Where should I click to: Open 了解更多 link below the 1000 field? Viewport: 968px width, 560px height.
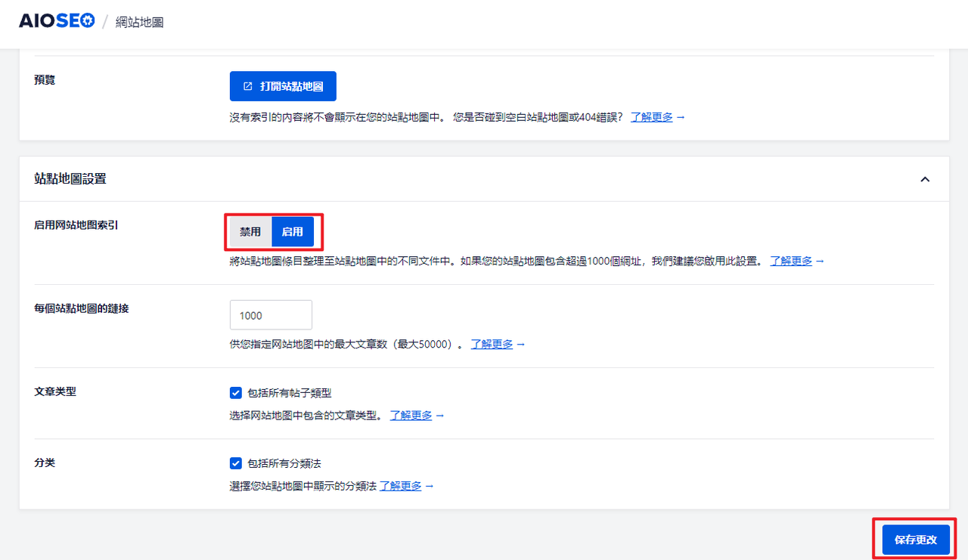coord(492,344)
